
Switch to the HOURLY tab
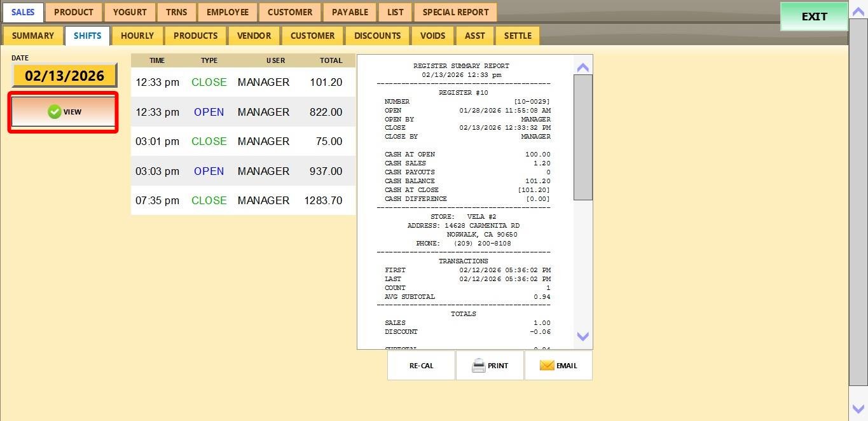pyautogui.click(x=137, y=36)
